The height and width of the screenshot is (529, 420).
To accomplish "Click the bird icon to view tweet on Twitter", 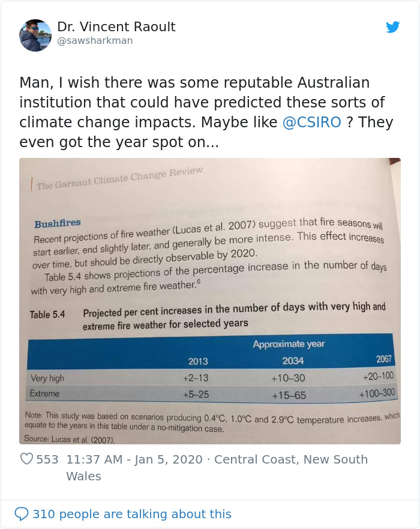I will pyautogui.click(x=394, y=27).
